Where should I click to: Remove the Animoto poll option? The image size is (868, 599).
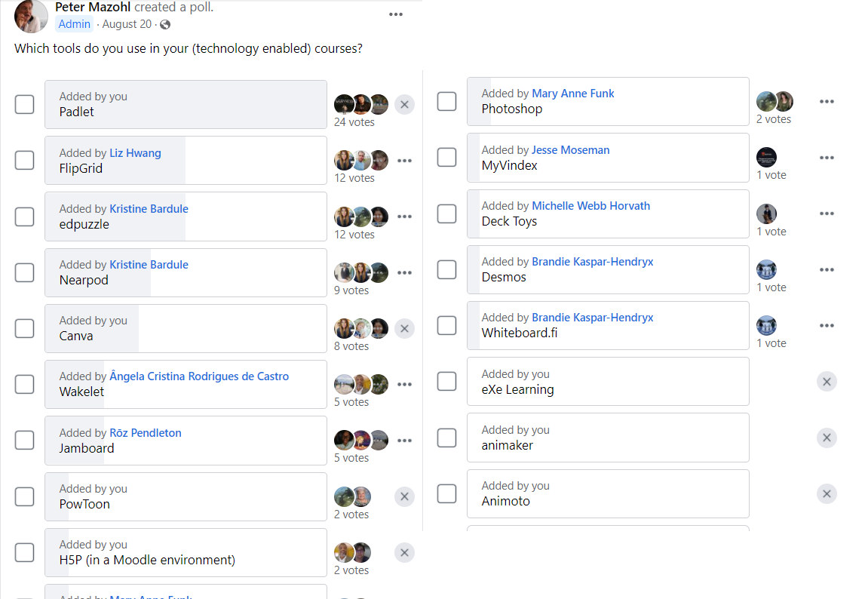tap(827, 494)
